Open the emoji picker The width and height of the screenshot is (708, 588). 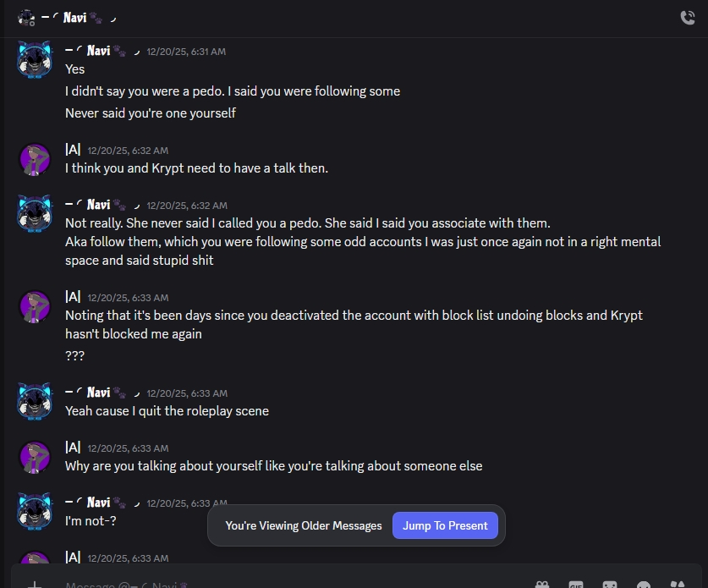[x=644, y=585]
